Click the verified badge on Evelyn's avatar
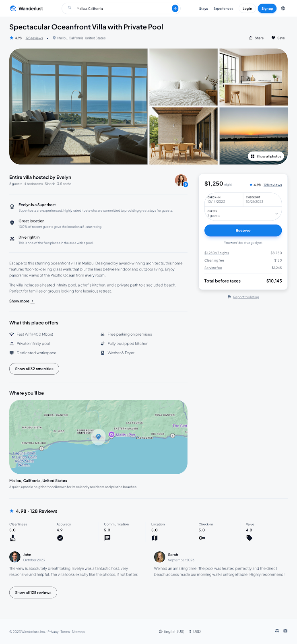Viewport: 297px width, 644px height. pos(186,184)
